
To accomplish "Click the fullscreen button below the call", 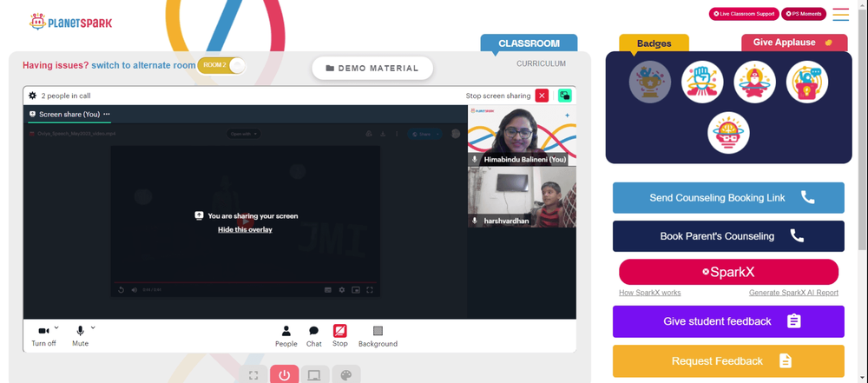I will tap(253, 374).
